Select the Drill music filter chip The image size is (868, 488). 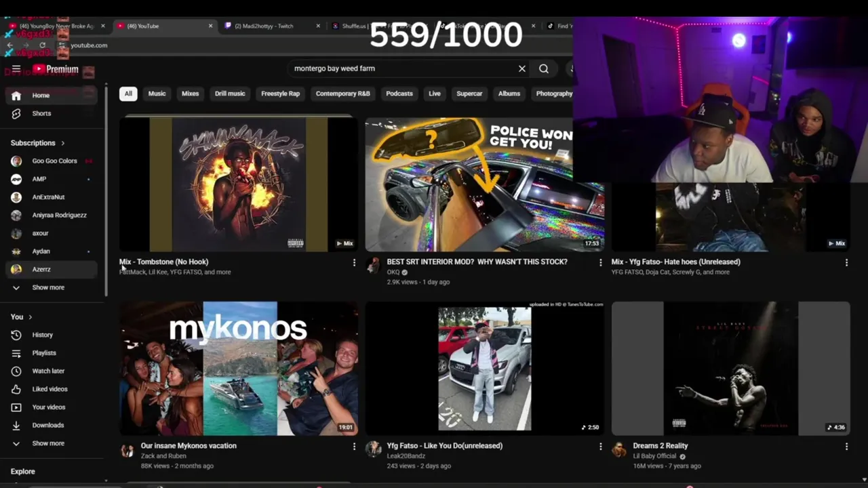point(230,94)
